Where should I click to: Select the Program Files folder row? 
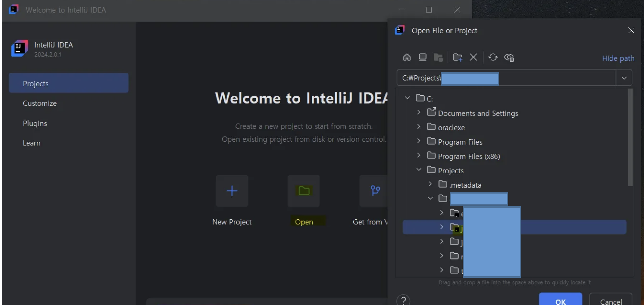click(515, 142)
